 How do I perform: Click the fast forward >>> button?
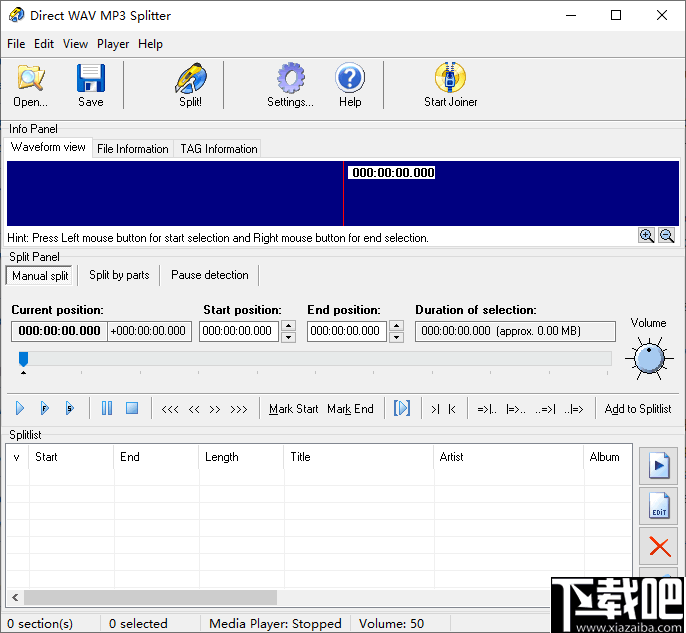coord(238,409)
